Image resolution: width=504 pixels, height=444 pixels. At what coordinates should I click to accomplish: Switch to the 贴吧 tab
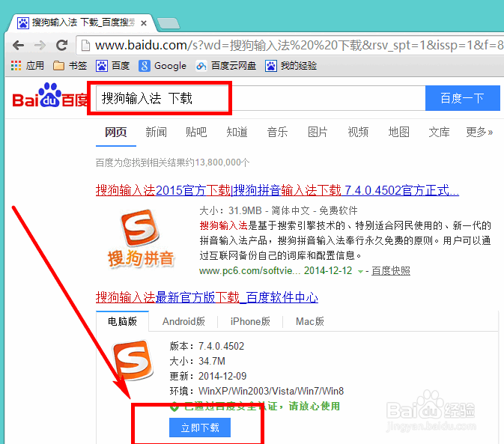point(196,132)
